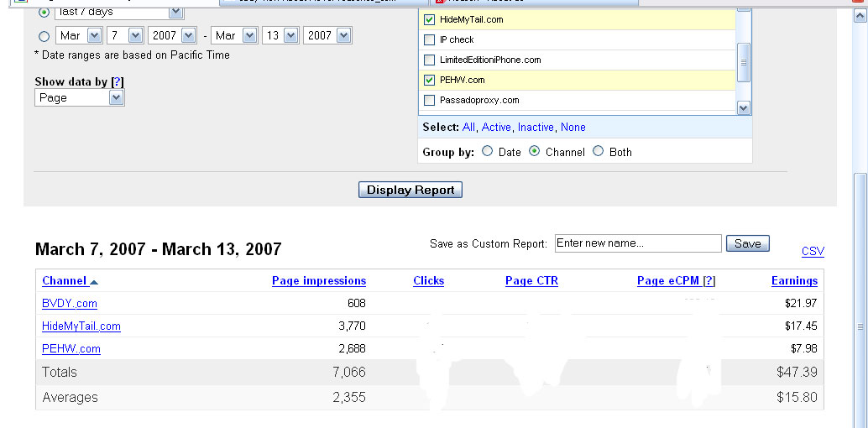This screenshot has width=868, height=428.
Task: Enable the Passadoproxy.com checkbox
Action: tap(430, 100)
